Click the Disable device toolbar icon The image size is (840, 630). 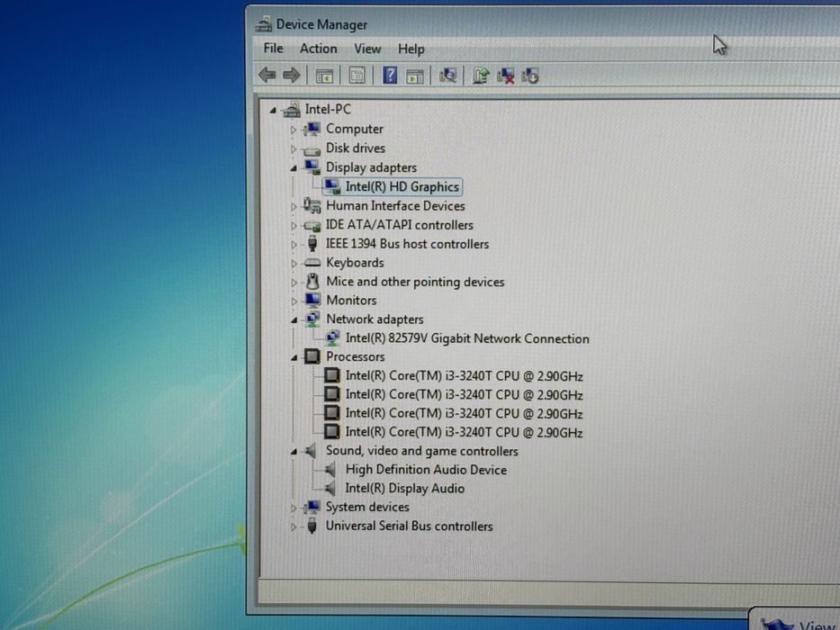point(530,76)
